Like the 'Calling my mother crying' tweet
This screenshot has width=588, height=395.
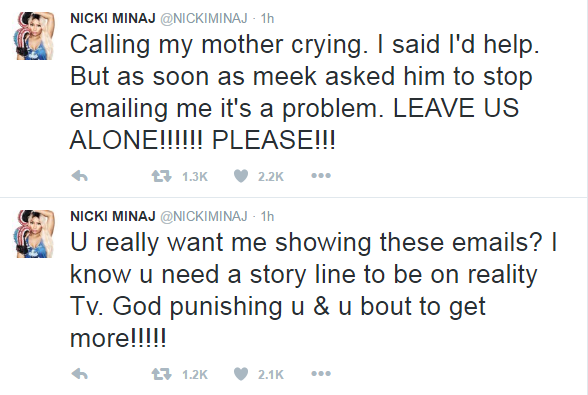[x=241, y=176]
